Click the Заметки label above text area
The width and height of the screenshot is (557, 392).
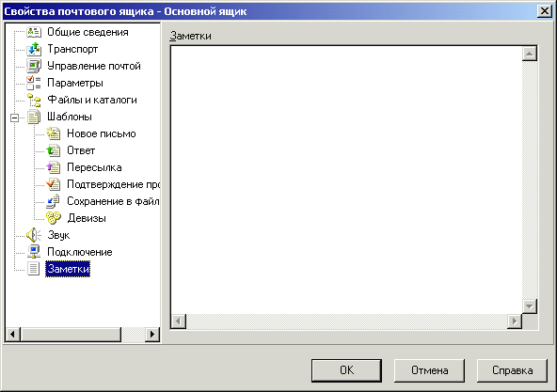tap(191, 36)
